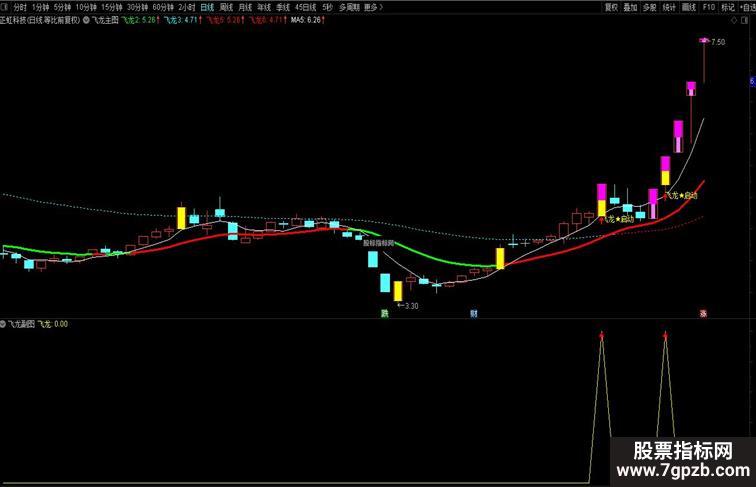Click the 飞龙2: 5.26 indicator value

(x=139, y=20)
